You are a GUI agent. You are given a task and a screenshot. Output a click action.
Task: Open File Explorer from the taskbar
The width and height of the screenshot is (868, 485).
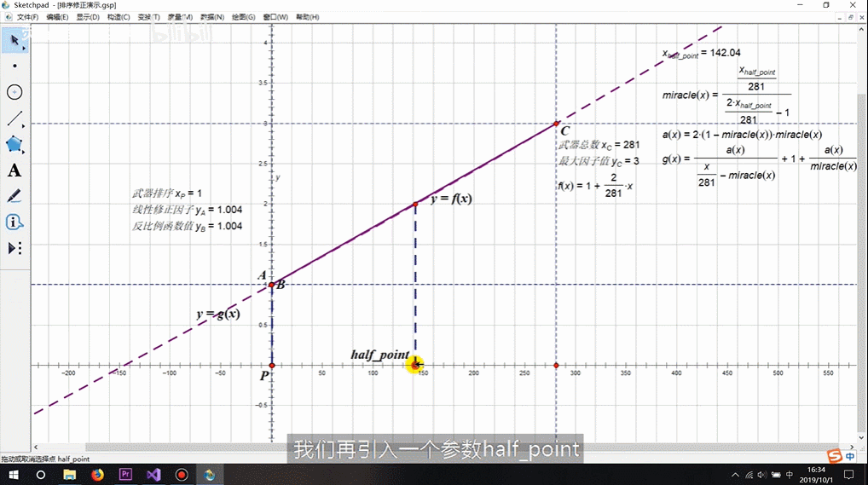click(x=69, y=475)
